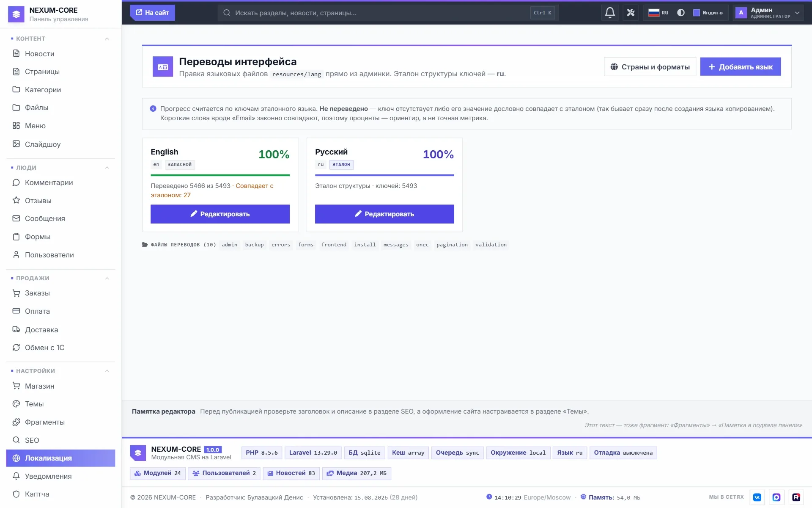This screenshot has width=812, height=508.
Task: Collapse the ЛЮДИ sidebar section
Action: coord(107,168)
